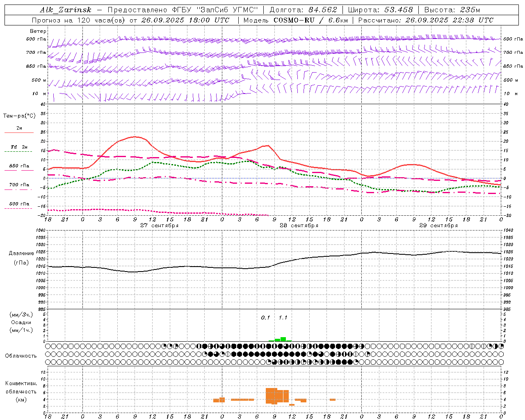Click the Долгота: 84.562 value
The height and width of the screenshot is (420, 525).
(x=303, y=10)
